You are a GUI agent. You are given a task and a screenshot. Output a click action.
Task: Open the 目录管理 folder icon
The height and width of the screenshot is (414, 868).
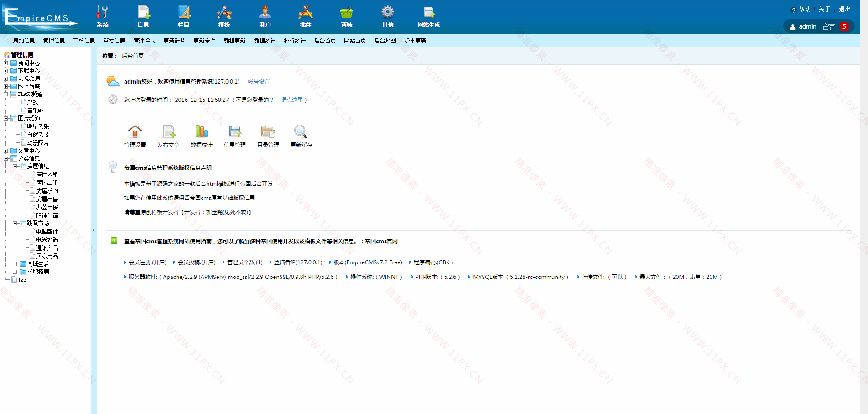pos(268,131)
